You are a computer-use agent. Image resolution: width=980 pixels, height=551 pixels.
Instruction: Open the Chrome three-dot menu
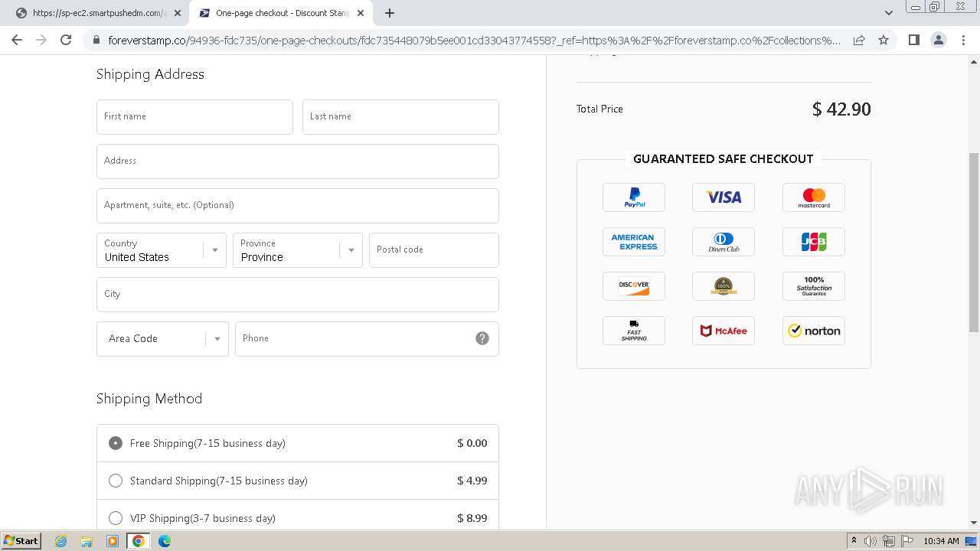[x=963, y=40]
